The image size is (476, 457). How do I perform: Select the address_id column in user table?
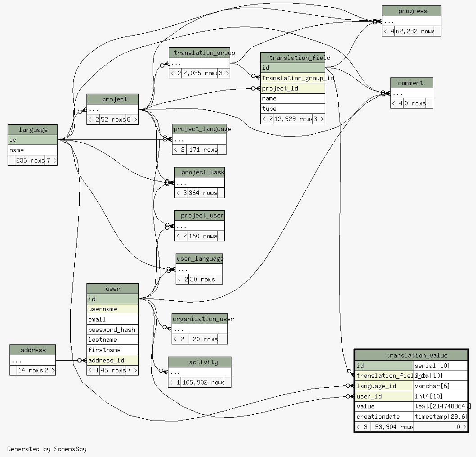(x=112, y=360)
